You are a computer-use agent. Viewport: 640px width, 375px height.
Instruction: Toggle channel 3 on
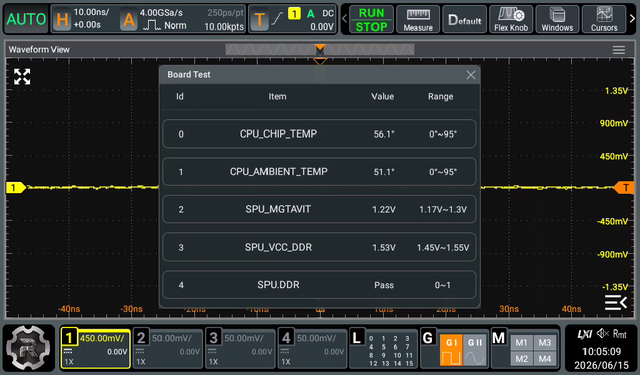(240, 349)
